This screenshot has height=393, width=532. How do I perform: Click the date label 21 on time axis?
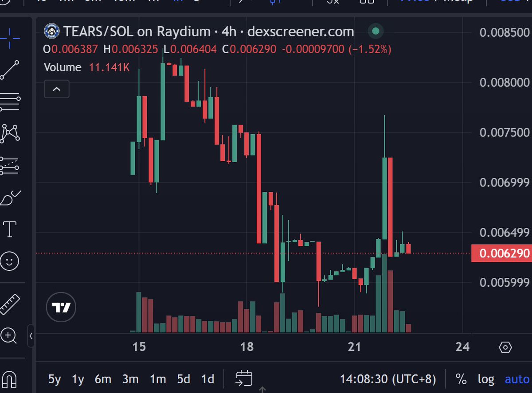355,347
